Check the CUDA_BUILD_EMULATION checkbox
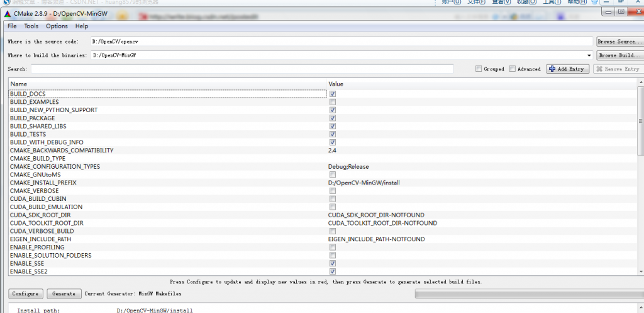 click(333, 207)
